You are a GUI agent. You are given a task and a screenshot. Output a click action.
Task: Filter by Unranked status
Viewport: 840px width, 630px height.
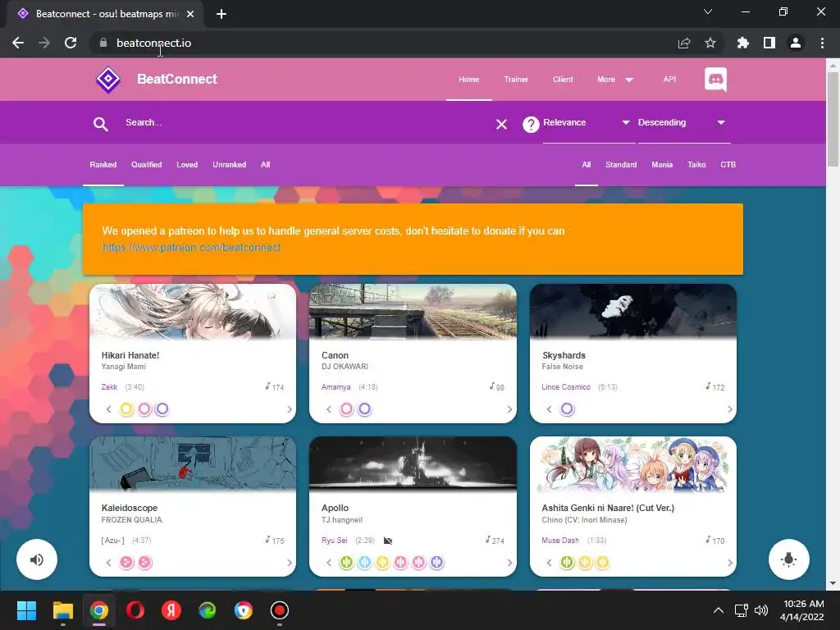[230, 164]
